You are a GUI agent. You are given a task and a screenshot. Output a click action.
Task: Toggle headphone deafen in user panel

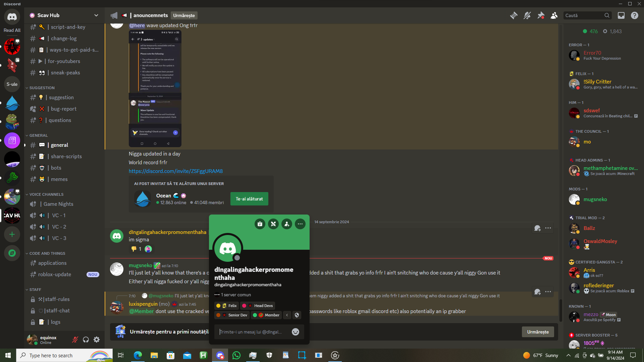tap(86, 340)
